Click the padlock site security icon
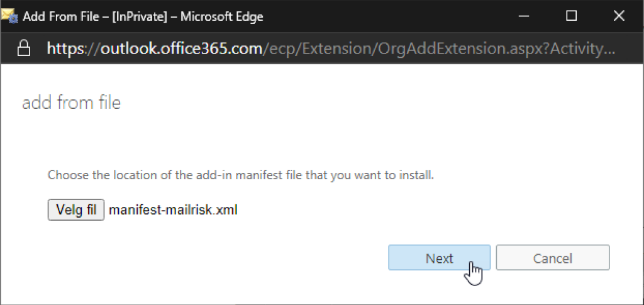This screenshot has width=644, height=305. click(x=24, y=48)
